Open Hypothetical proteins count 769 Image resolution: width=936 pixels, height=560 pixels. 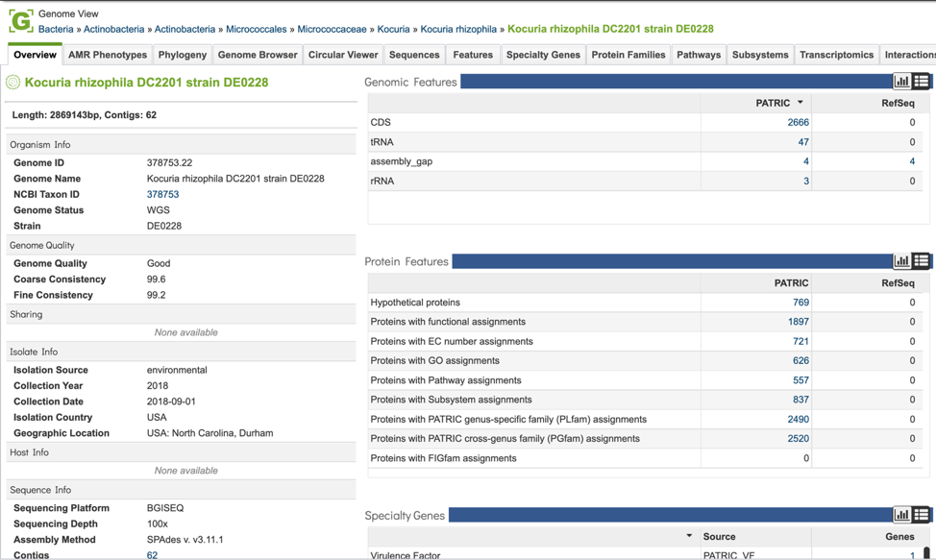(801, 303)
